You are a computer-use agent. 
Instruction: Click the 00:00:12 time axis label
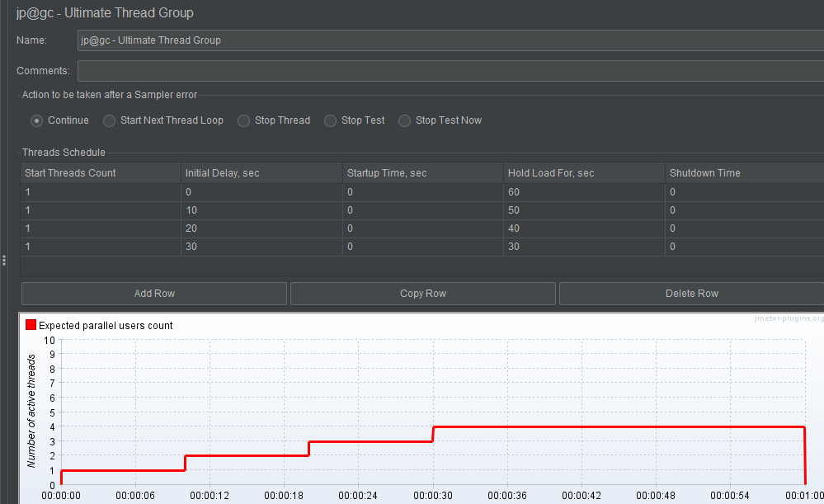tap(210, 496)
